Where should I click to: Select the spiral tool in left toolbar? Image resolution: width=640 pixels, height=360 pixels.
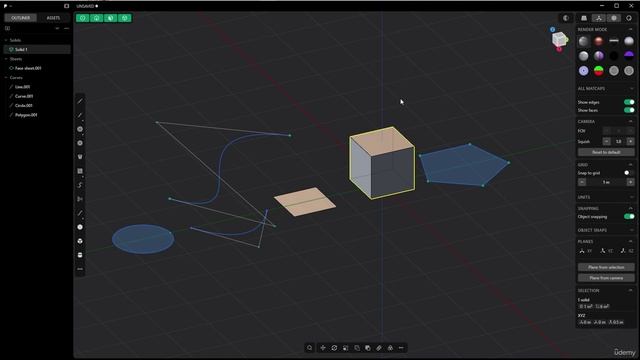[80, 185]
